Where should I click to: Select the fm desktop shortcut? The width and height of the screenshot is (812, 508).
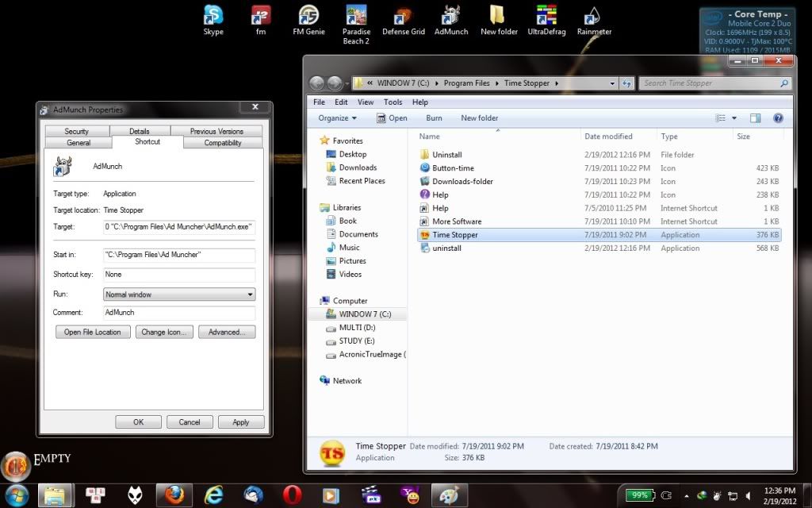coord(260,21)
